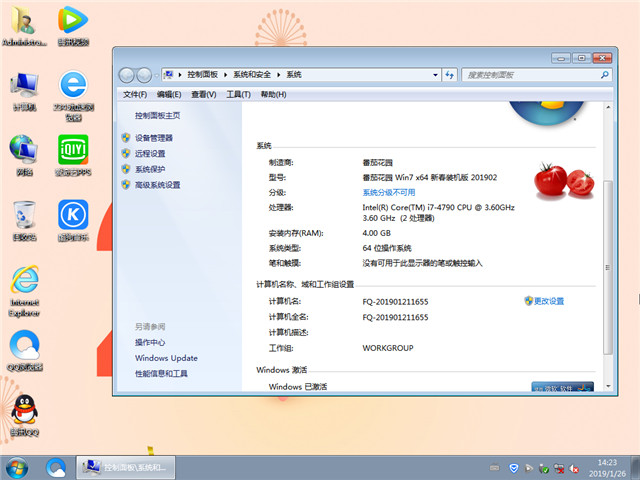640x480 pixels.
Task: Open the recent pages dropdown arrow
Action: point(156,76)
